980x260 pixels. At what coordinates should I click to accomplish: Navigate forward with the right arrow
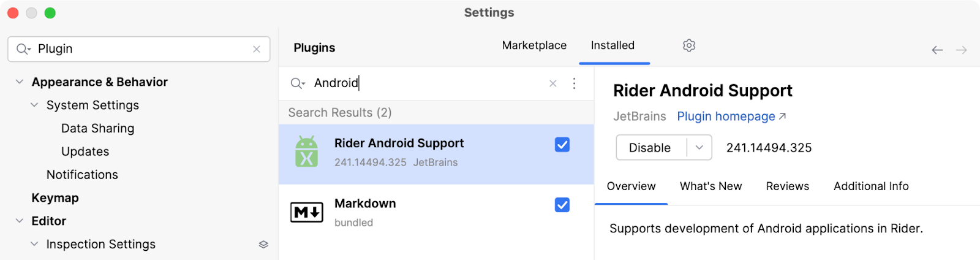[x=962, y=50]
